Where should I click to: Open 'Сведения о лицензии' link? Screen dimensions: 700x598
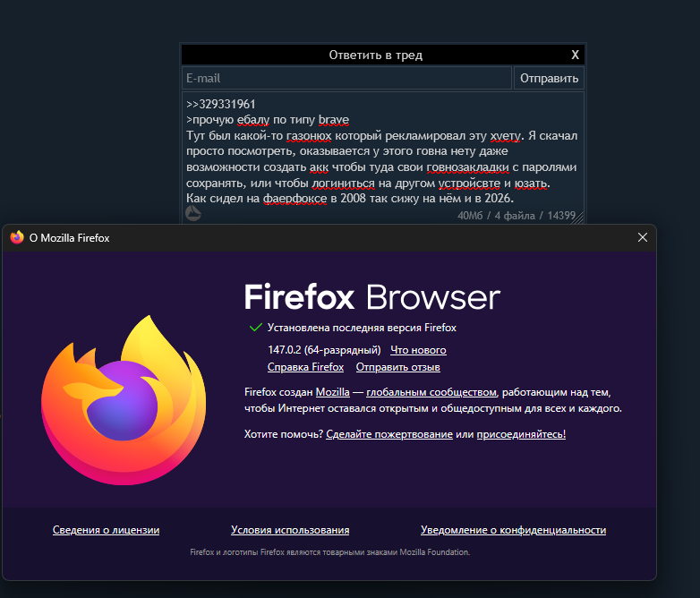pos(106,530)
